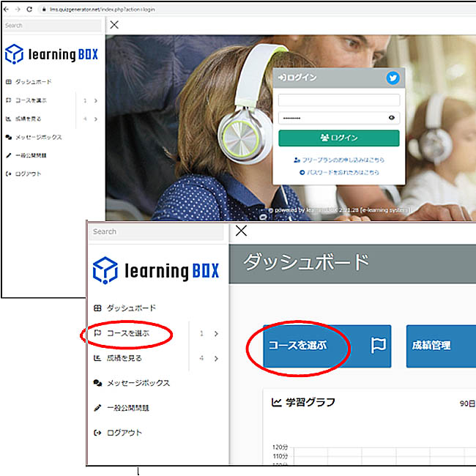Open ダッシュボード in the upper sidebar

34,82
